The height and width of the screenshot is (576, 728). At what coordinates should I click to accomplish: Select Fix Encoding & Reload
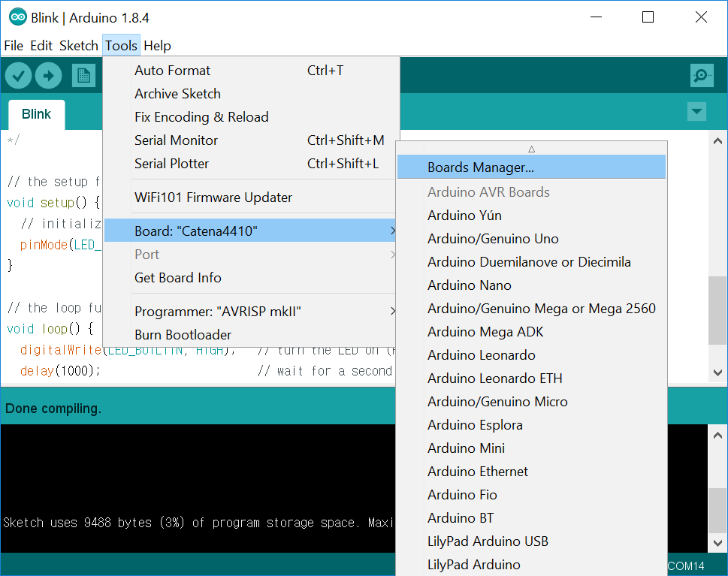click(x=251, y=117)
